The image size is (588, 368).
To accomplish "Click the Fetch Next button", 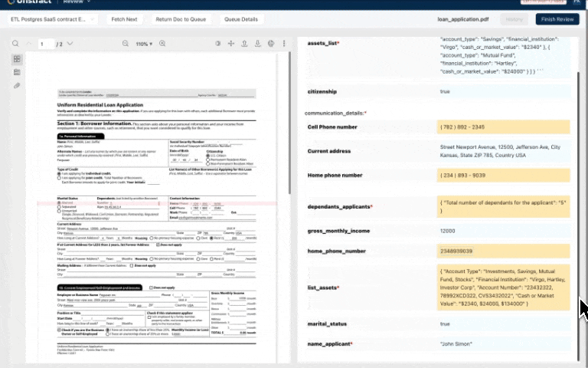I will pos(124,19).
